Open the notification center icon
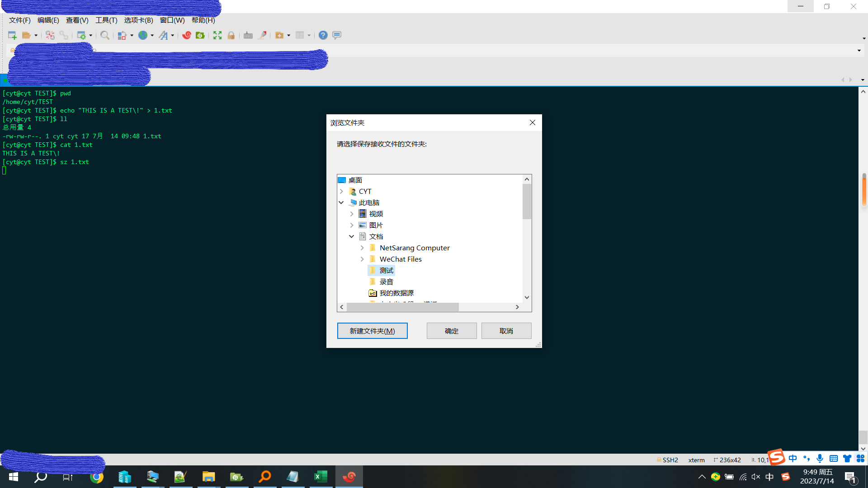The height and width of the screenshot is (488, 868). [850, 477]
